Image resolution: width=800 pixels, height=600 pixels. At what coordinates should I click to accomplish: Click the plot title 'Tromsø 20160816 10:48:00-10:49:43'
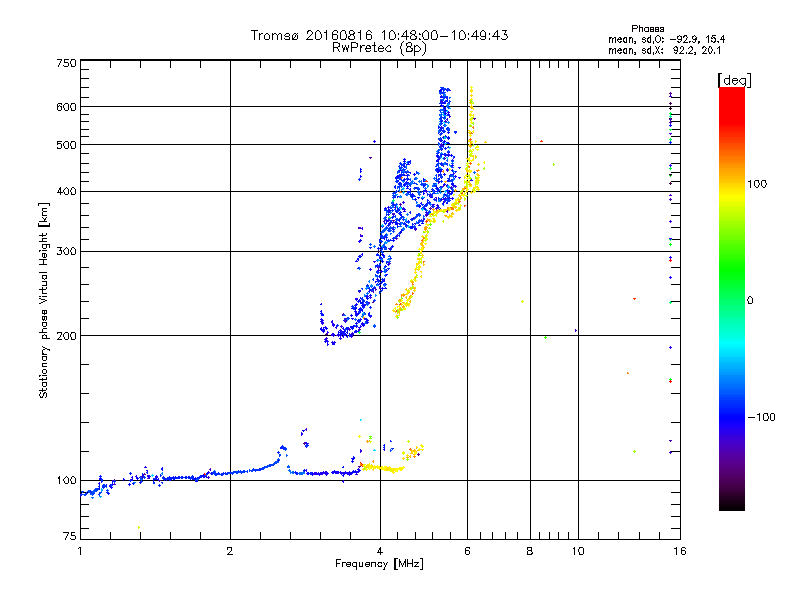coord(379,35)
